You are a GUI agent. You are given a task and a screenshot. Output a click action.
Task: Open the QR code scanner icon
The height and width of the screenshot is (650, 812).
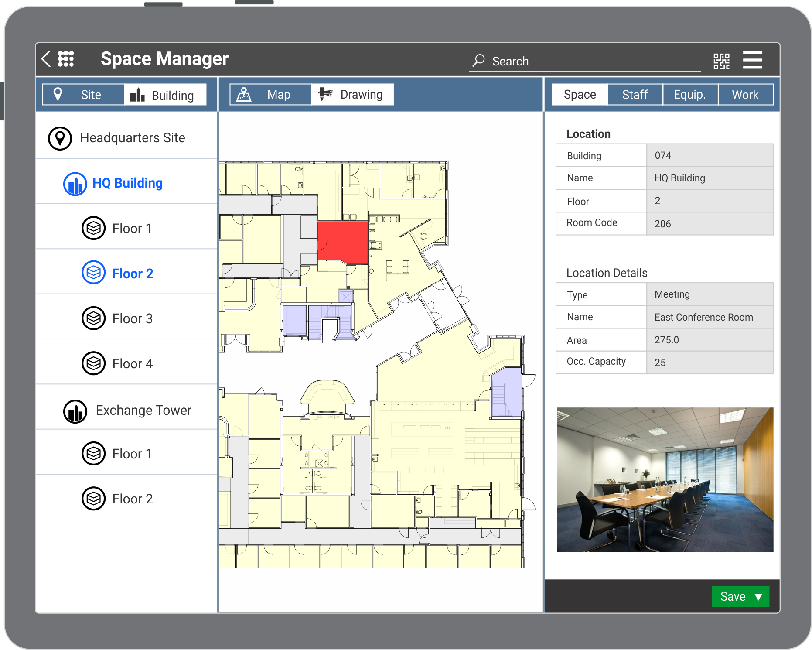(x=722, y=61)
